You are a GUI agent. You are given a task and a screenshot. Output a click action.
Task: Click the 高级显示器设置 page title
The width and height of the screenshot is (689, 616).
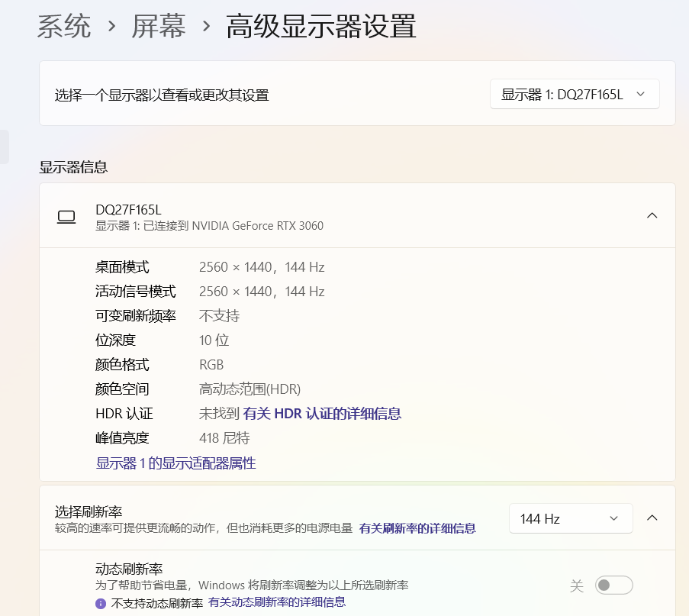321,27
